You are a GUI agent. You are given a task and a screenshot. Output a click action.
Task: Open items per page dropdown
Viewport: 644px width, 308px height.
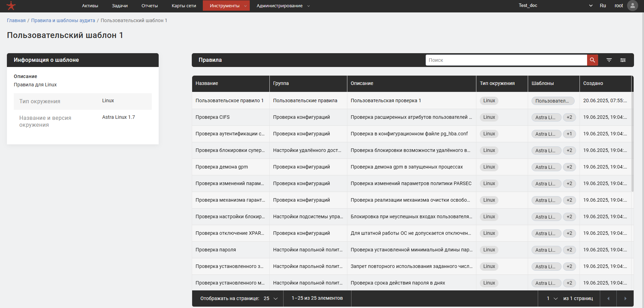click(271, 298)
